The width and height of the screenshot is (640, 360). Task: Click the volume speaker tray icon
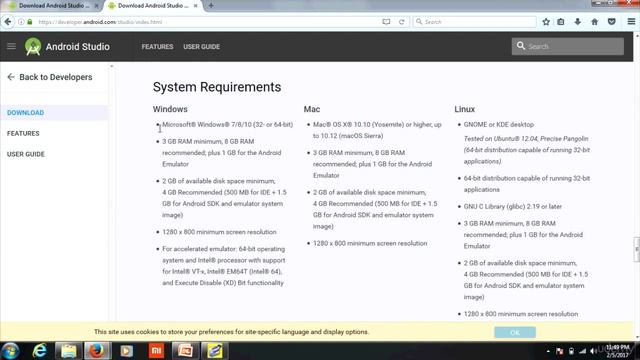593,351
